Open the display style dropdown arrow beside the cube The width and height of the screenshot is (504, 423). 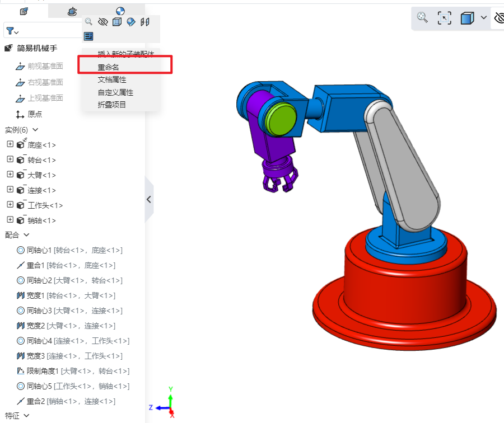point(484,18)
